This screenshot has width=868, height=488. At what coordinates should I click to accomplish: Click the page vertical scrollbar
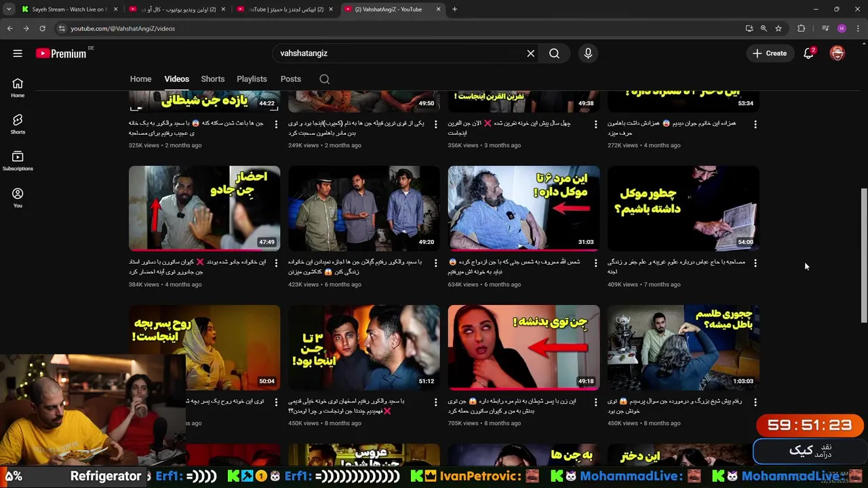point(863,255)
